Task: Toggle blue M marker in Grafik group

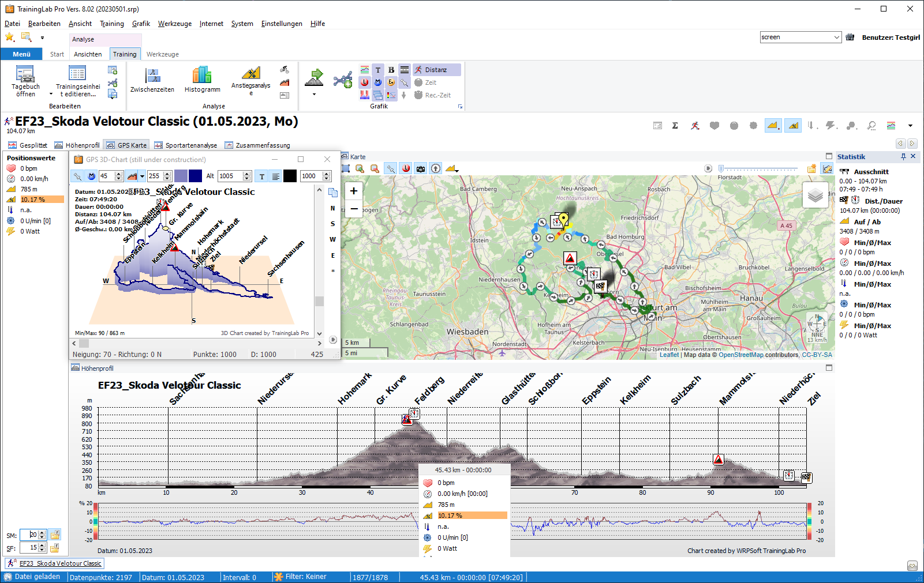Action: [378, 82]
